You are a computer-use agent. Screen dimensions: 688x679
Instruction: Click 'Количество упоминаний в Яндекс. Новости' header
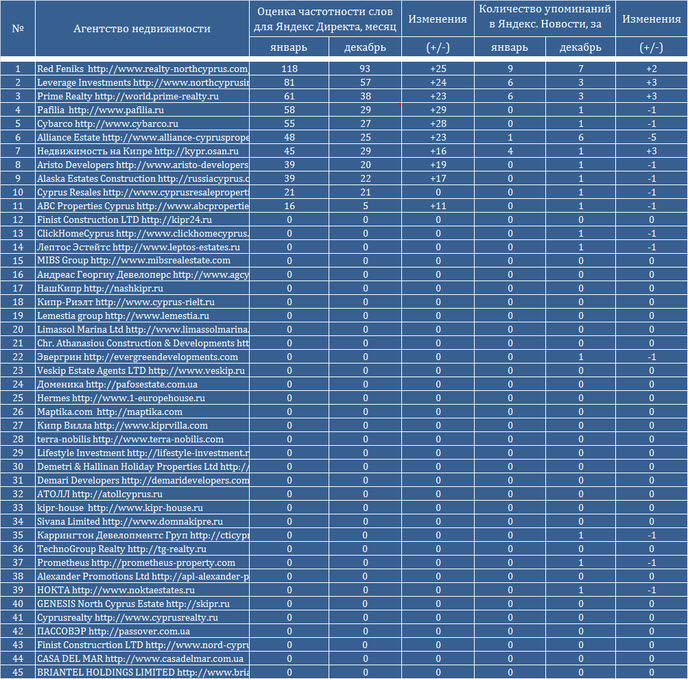(x=545, y=19)
